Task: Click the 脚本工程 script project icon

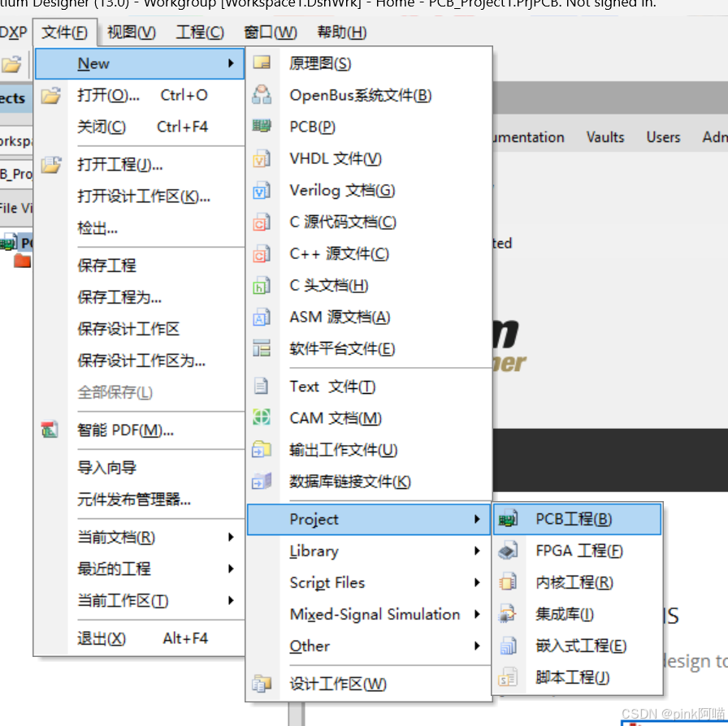Action: pyautogui.click(x=508, y=677)
